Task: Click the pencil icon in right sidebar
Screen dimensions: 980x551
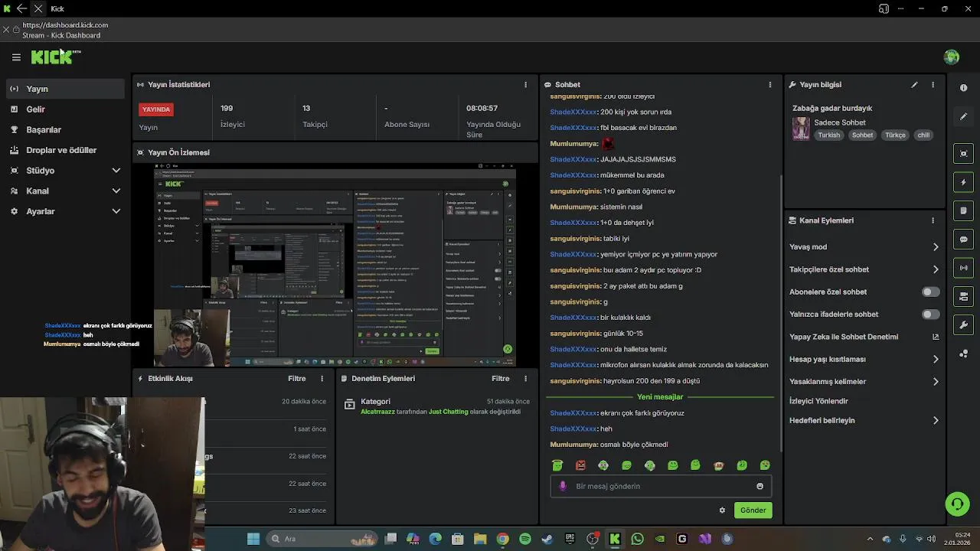Action: click(x=963, y=116)
